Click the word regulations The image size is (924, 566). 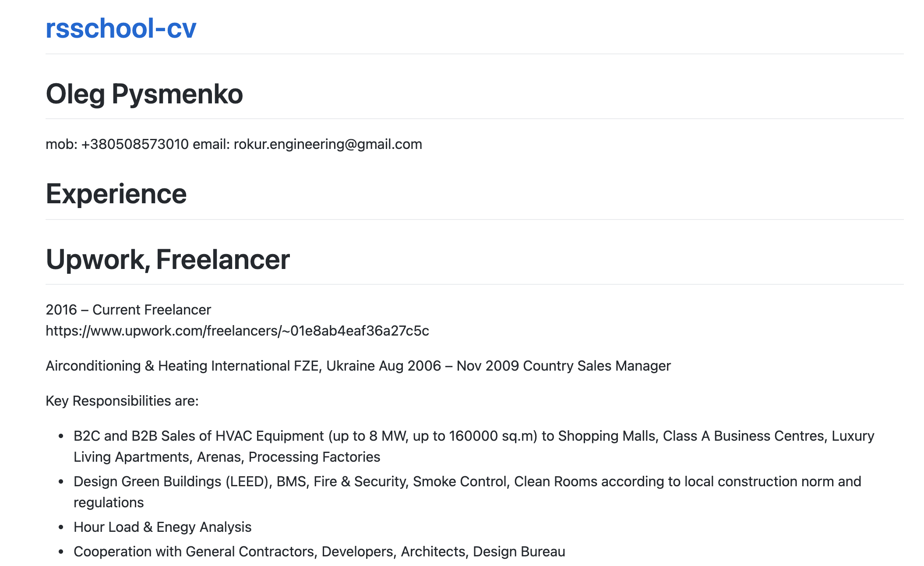pos(109,502)
